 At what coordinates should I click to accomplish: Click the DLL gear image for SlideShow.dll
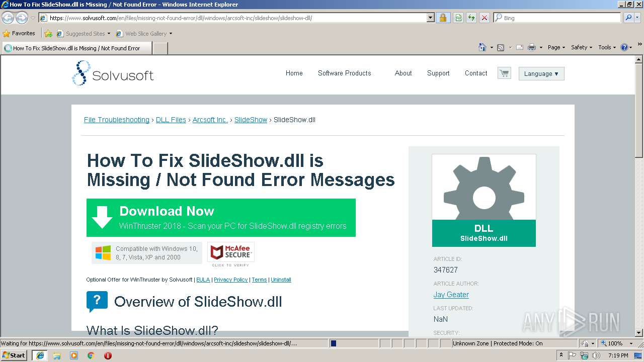(x=484, y=200)
